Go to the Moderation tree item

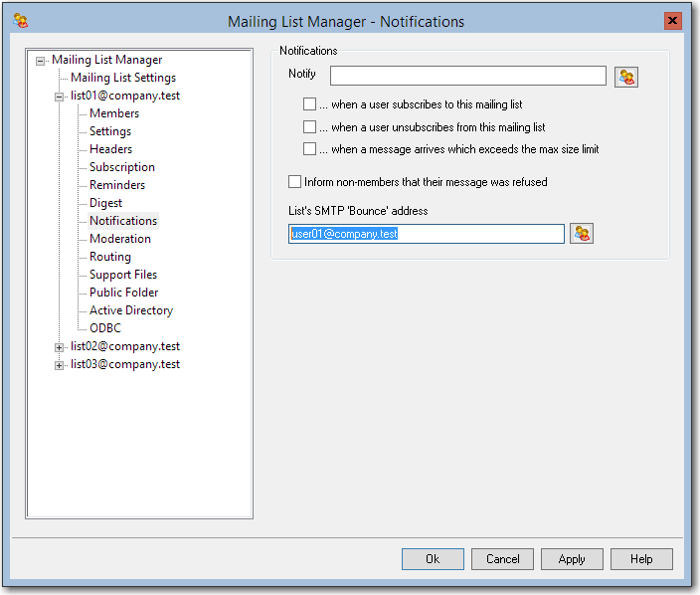(120, 239)
